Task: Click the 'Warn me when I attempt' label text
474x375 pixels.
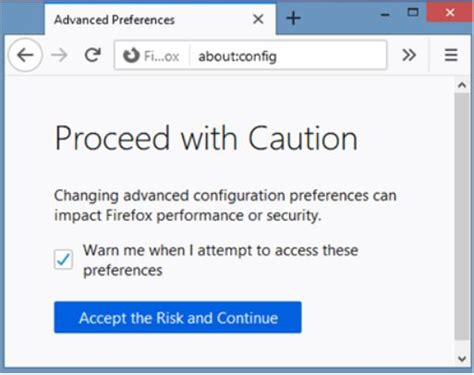Action: pos(220,260)
